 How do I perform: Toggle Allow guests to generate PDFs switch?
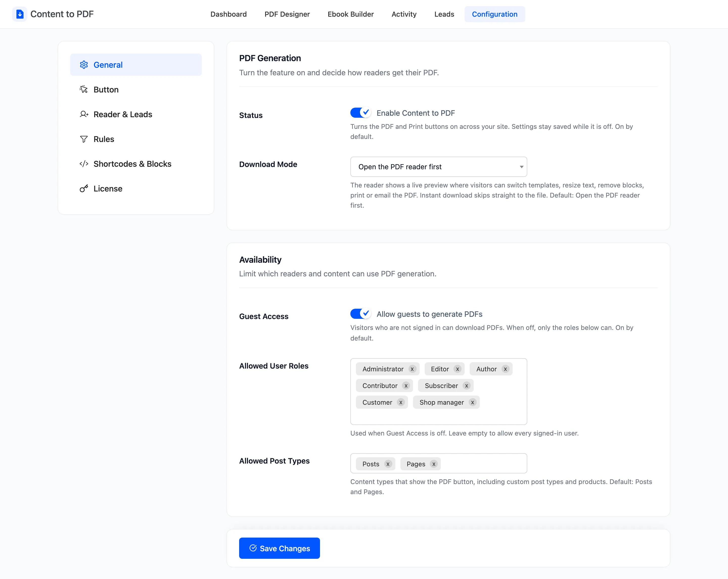[361, 314]
